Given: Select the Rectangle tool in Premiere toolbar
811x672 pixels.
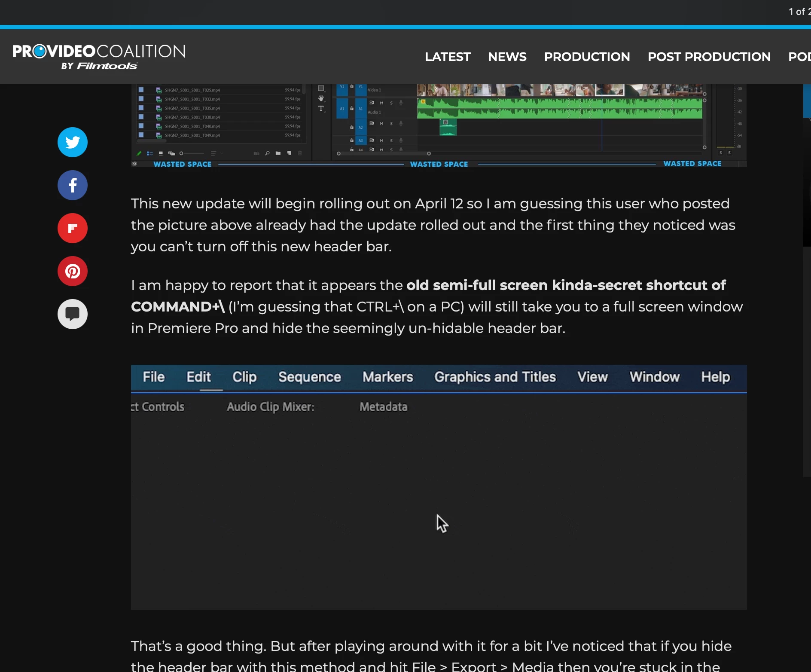Looking at the screenshot, I should (321, 88).
